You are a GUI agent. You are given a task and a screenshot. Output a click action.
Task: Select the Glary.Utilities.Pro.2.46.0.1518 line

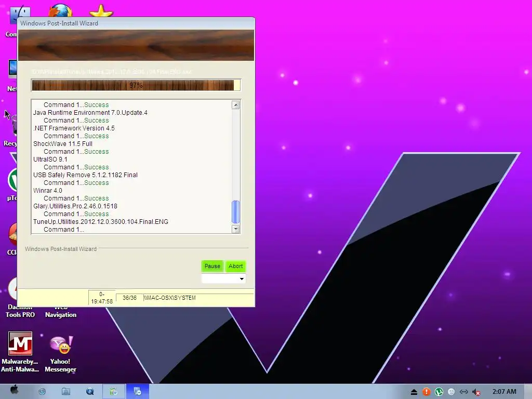[x=75, y=206]
